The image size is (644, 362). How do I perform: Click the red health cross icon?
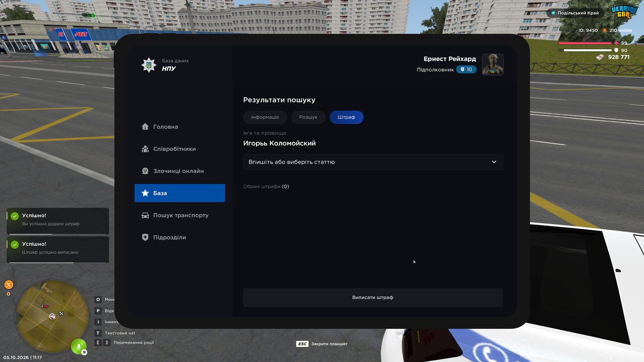click(616, 43)
